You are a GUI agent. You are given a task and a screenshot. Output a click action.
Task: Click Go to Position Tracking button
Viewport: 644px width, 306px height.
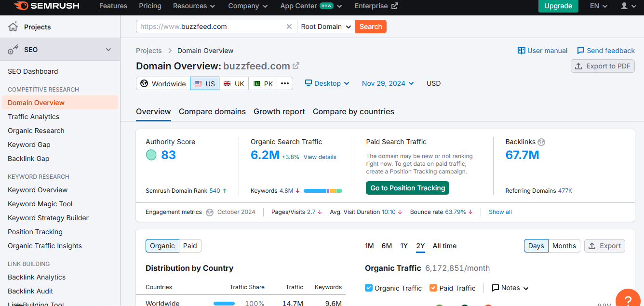click(407, 188)
